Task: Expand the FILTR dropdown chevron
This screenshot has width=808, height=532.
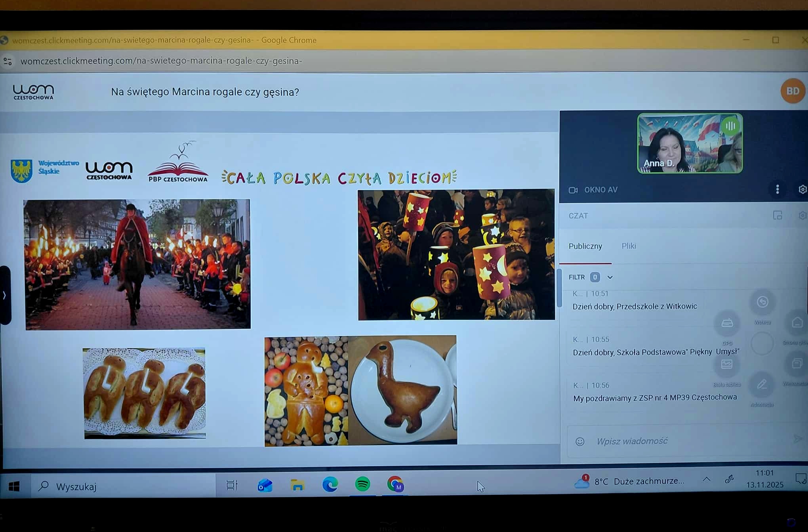Action: click(610, 277)
